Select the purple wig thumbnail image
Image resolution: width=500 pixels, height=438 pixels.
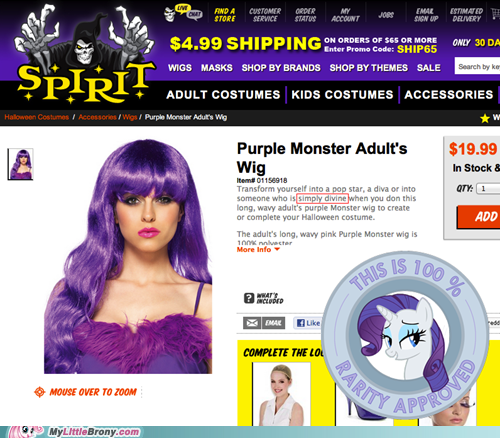pos(20,164)
